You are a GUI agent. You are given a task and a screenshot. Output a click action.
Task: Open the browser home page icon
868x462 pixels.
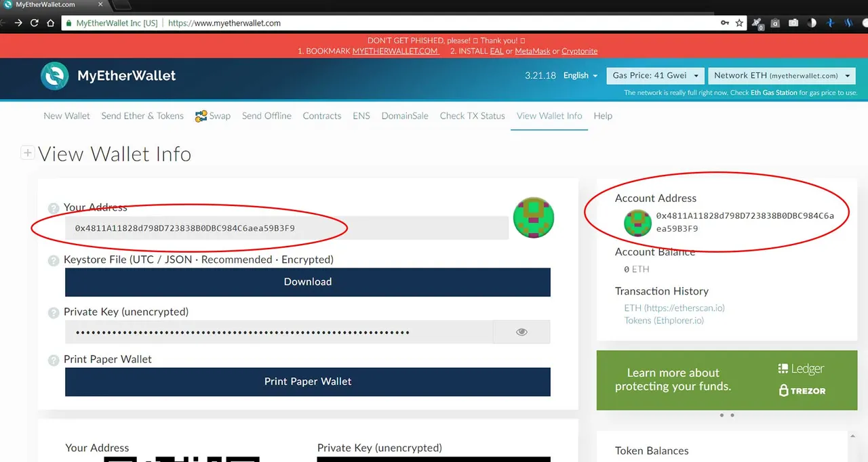tap(51, 22)
